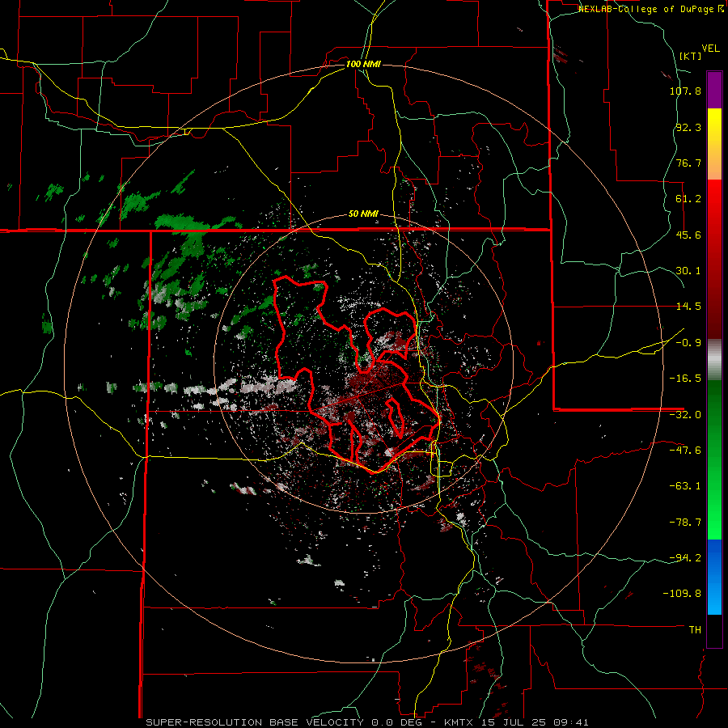Click the "50 NMI" range ring label

363,214
